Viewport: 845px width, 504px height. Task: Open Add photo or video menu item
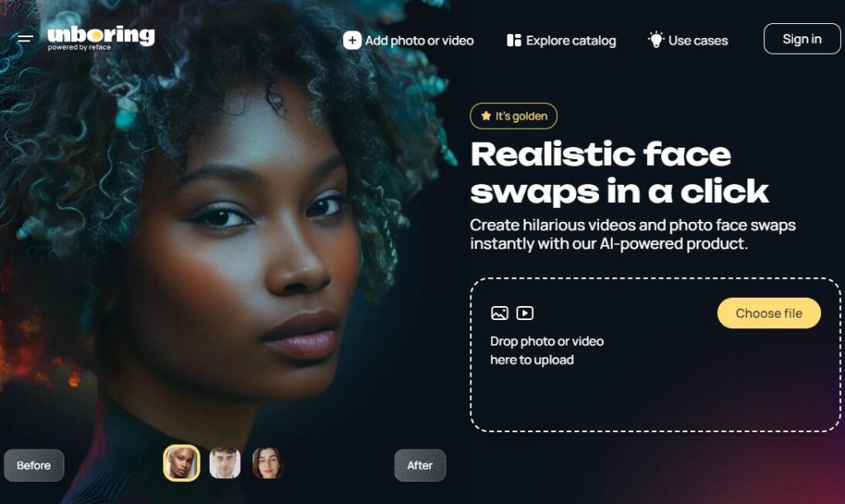pyautogui.click(x=408, y=40)
